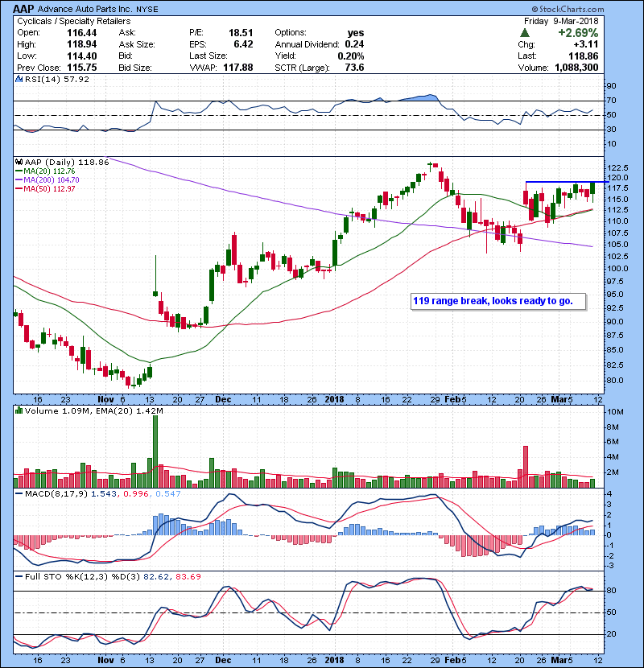Click the Advance Auto Parts Inc. company name
The image size is (644, 668).
pos(85,9)
